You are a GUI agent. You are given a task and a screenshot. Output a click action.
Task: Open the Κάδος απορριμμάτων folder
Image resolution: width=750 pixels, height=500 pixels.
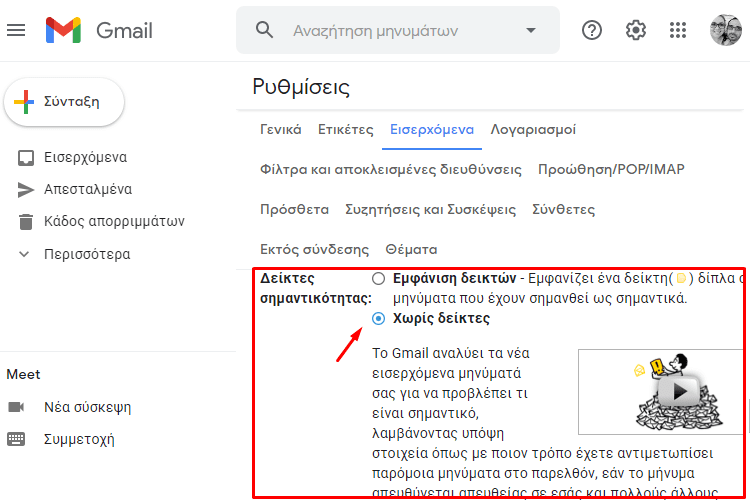[x=114, y=222]
